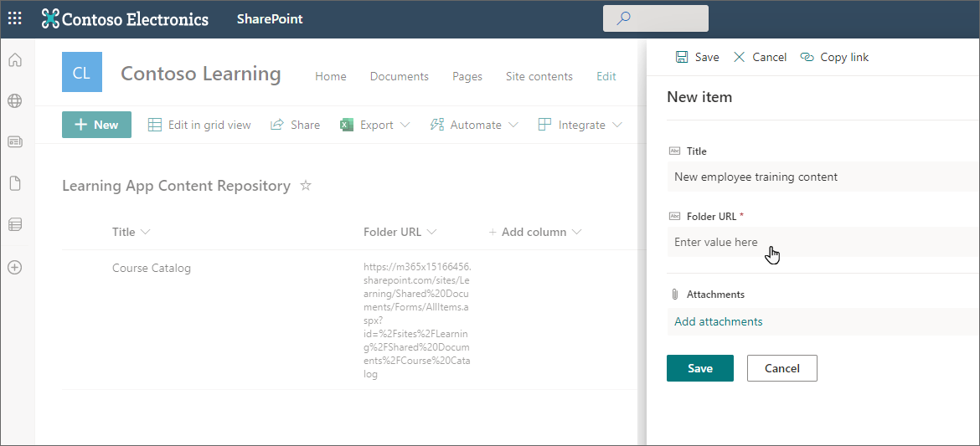
Task: Click the search box in the top bar
Action: tap(656, 18)
